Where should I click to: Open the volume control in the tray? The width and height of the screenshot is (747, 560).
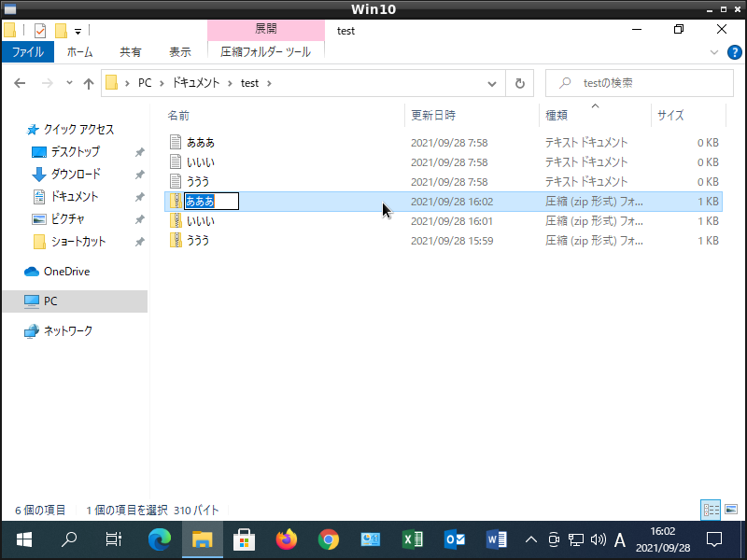pos(598,540)
